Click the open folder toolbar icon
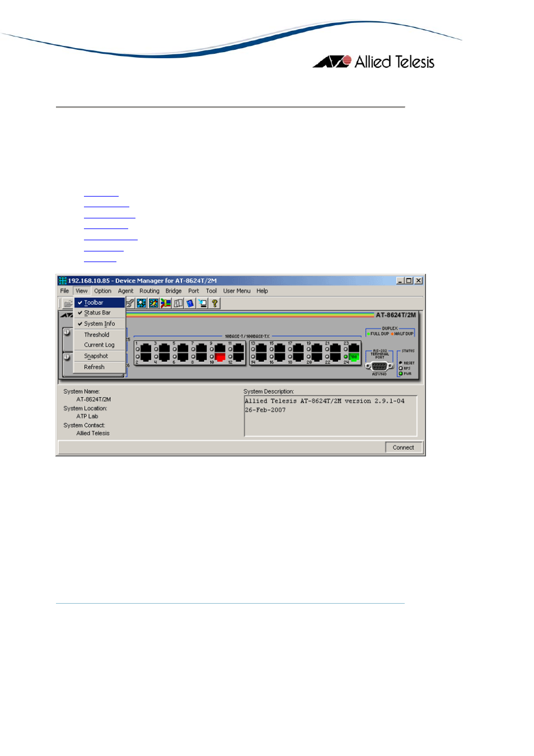 click(68, 304)
